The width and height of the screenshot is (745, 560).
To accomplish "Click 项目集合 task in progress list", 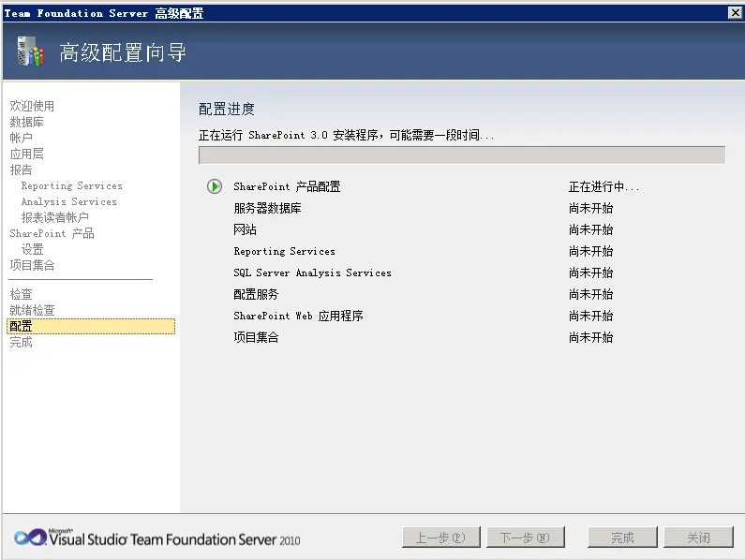I will tap(256, 337).
